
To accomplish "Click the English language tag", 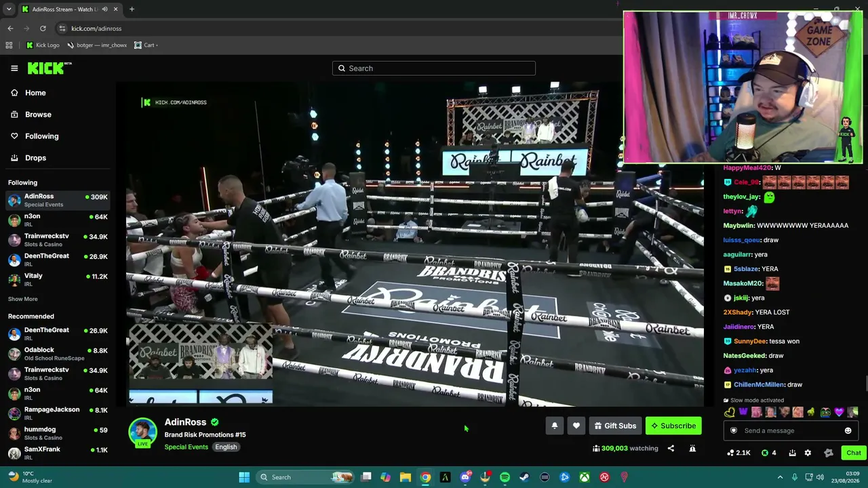I will tap(226, 447).
